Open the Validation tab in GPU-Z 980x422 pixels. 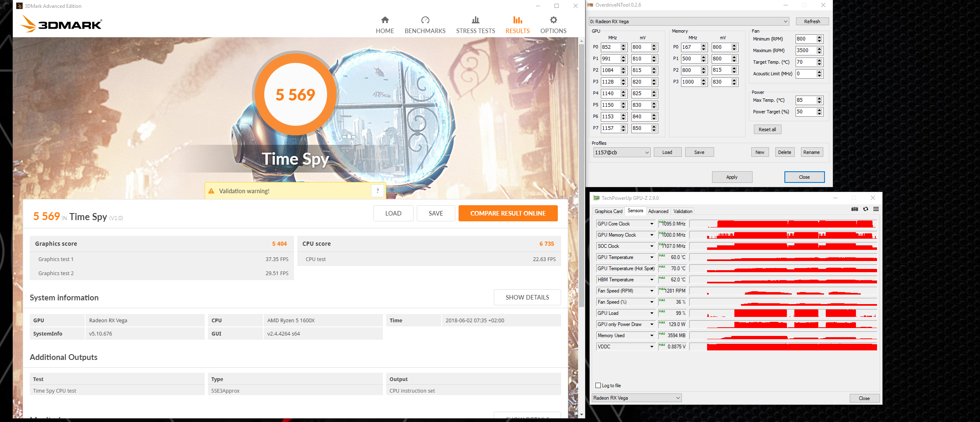683,211
